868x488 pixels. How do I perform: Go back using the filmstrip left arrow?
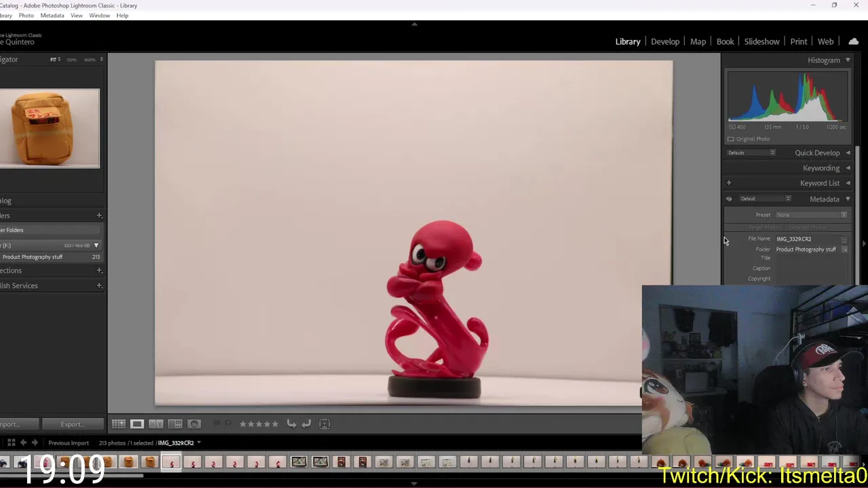tap(23, 443)
